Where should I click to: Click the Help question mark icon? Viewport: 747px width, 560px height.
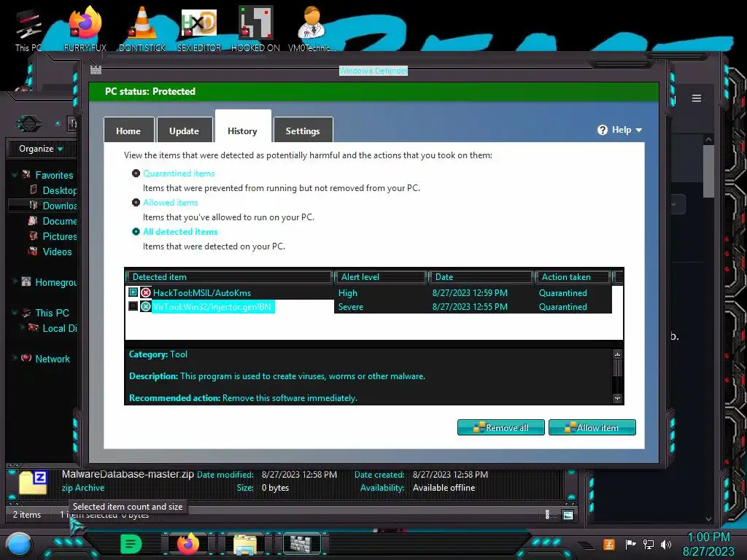[x=602, y=130]
